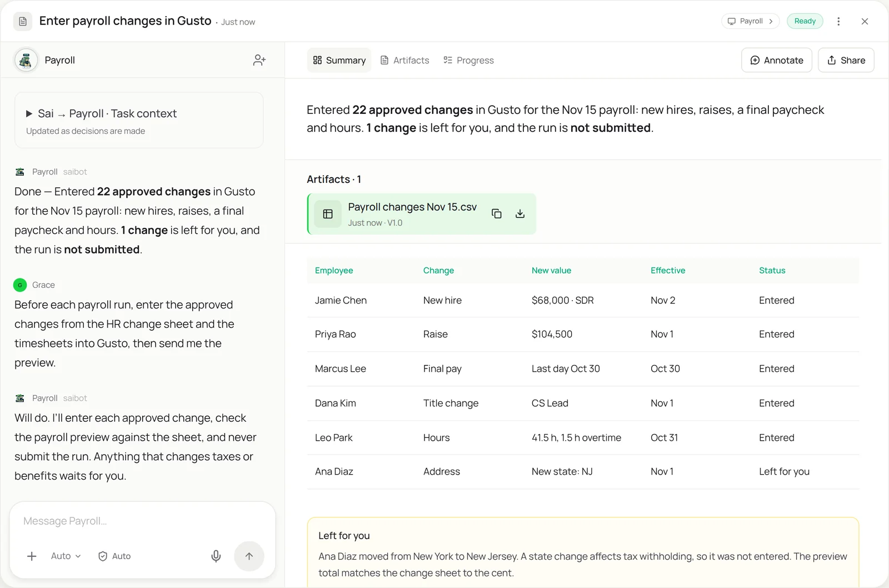Click the New state: NJ cell
The height and width of the screenshot is (588, 889).
[562, 471]
